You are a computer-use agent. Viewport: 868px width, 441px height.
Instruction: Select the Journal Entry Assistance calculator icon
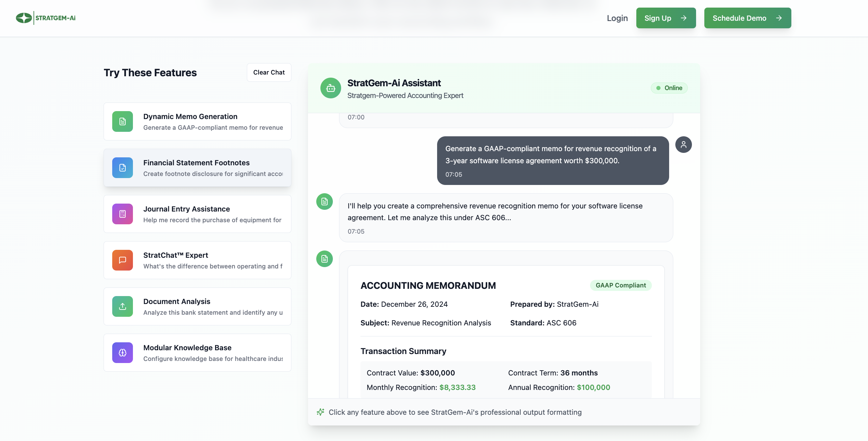[x=122, y=214]
